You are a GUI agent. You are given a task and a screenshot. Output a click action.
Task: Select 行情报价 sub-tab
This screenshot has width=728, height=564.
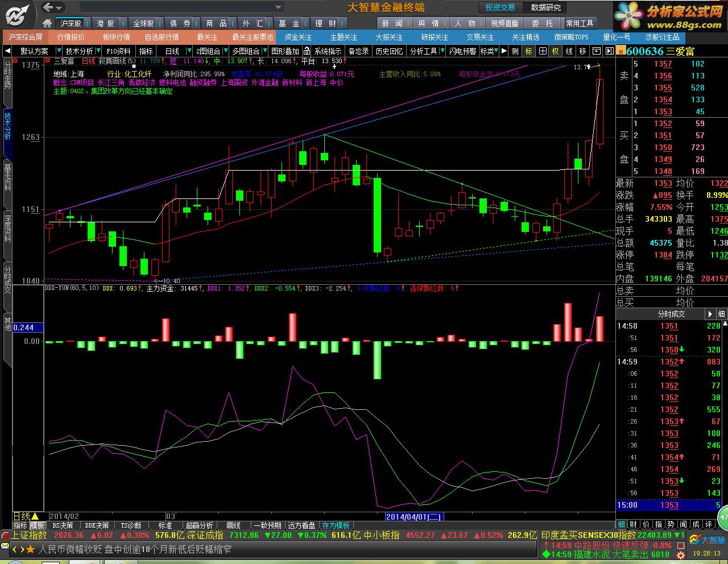coord(71,37)
